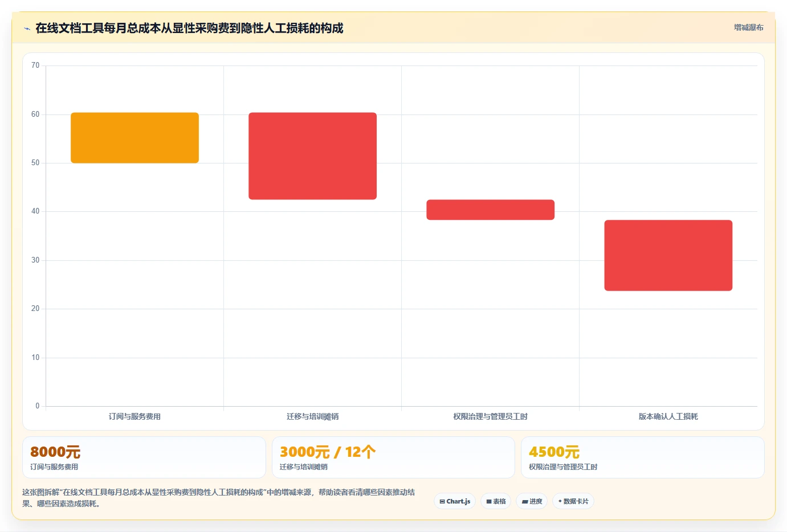Click the chart title 在线文档工具每月总成本
This screenshot has height=532, width=787.
(x=189, y=28)
